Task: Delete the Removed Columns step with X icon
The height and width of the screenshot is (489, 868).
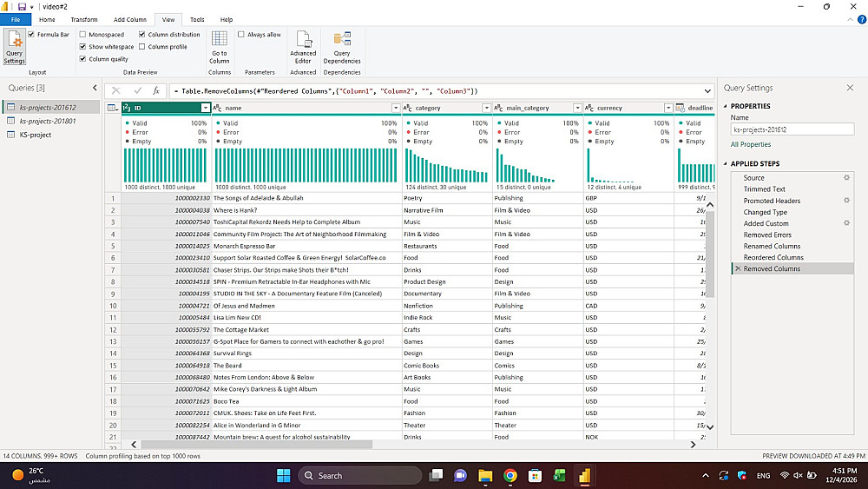Action: tap(738, 269)
